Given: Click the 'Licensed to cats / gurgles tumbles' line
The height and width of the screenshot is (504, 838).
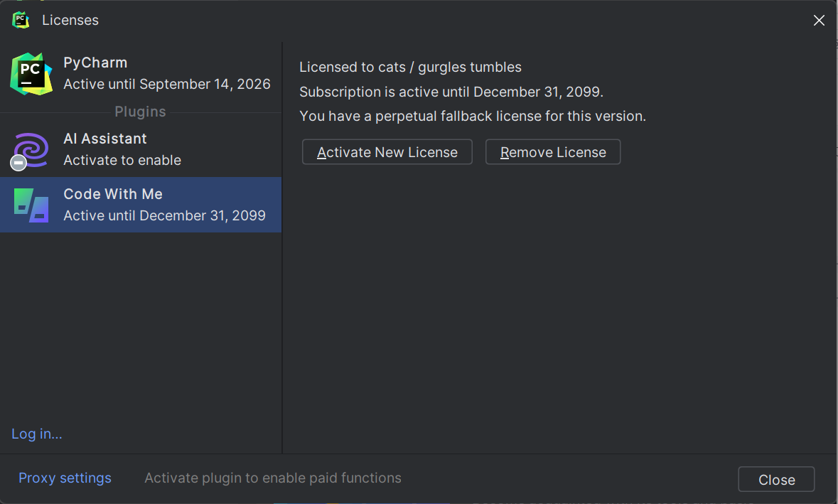Looking at the screenshot, I should (410, 68).
